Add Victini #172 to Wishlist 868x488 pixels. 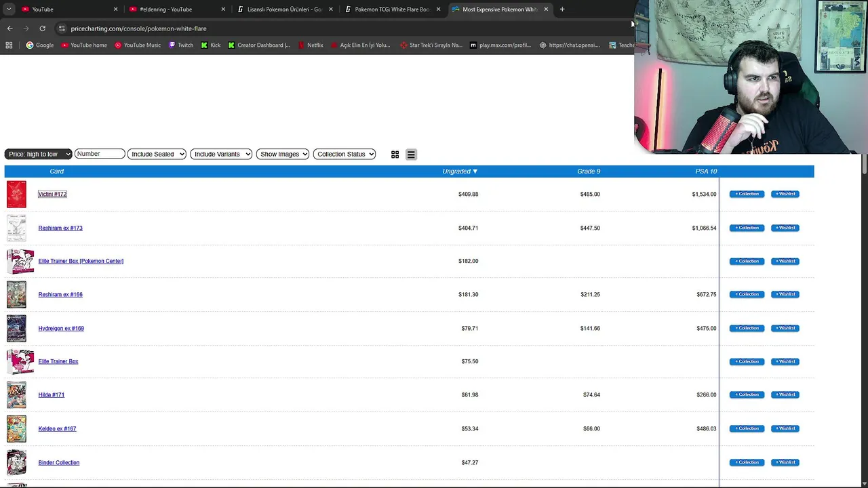[785, 195]
